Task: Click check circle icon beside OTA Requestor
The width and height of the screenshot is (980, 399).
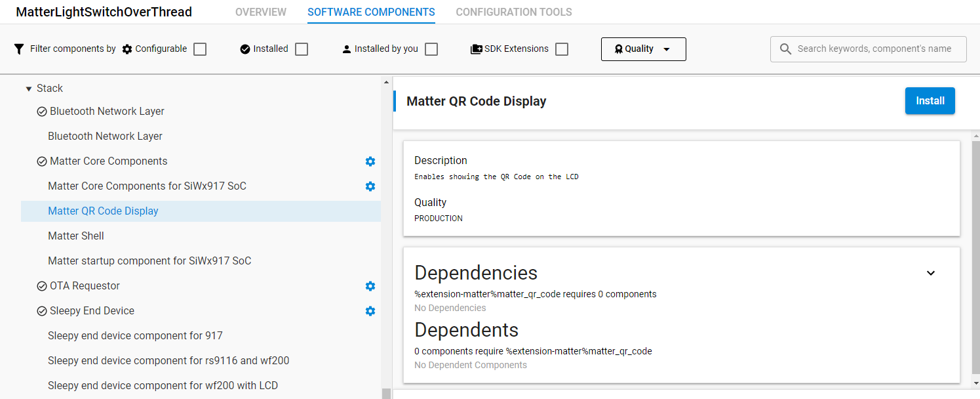Action: (x=42, y=286)
